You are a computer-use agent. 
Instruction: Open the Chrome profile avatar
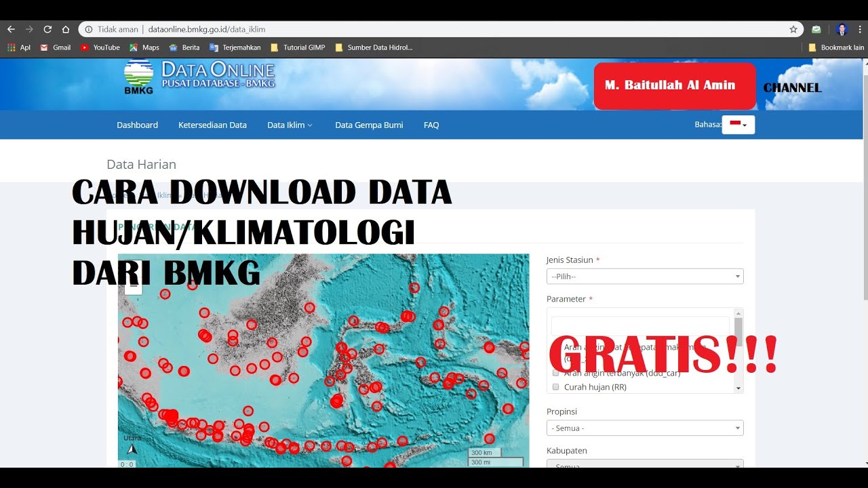[842, 29]
